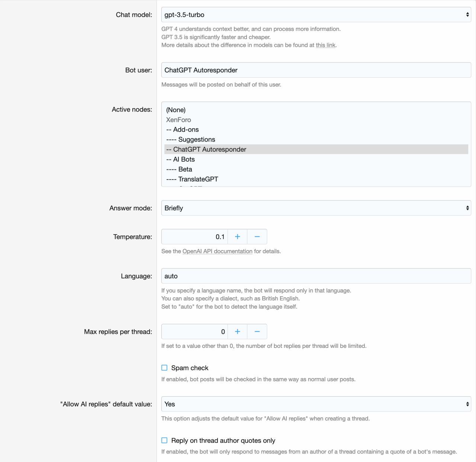The height and width of the screenshot is (462, 476).
Task: Decrease Max replies per thread value
Action: point(257,332)
